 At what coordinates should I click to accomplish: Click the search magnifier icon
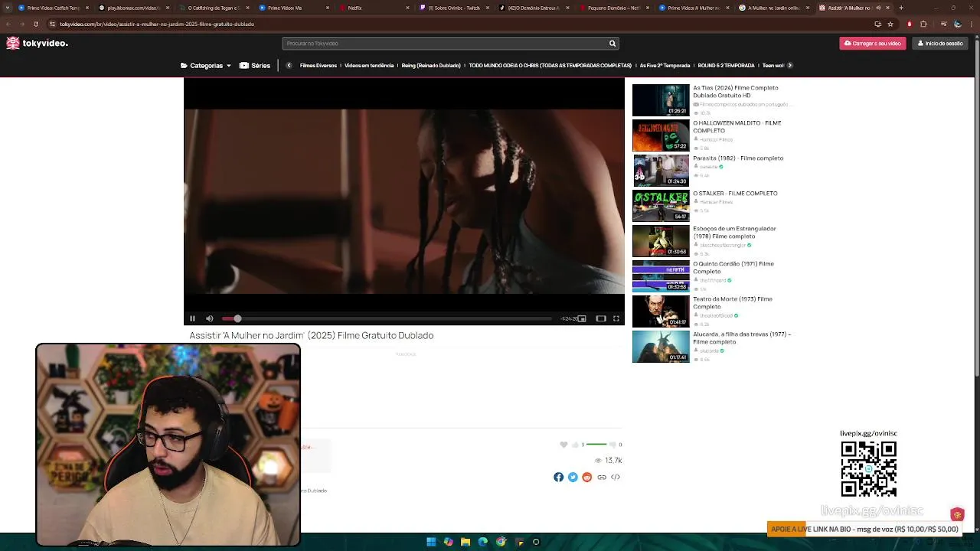tap(612, 44)
